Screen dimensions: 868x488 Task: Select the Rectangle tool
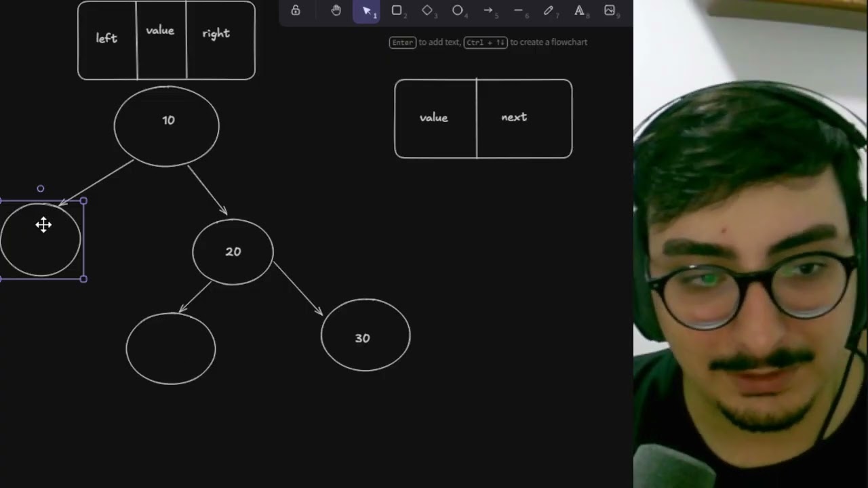397,10
